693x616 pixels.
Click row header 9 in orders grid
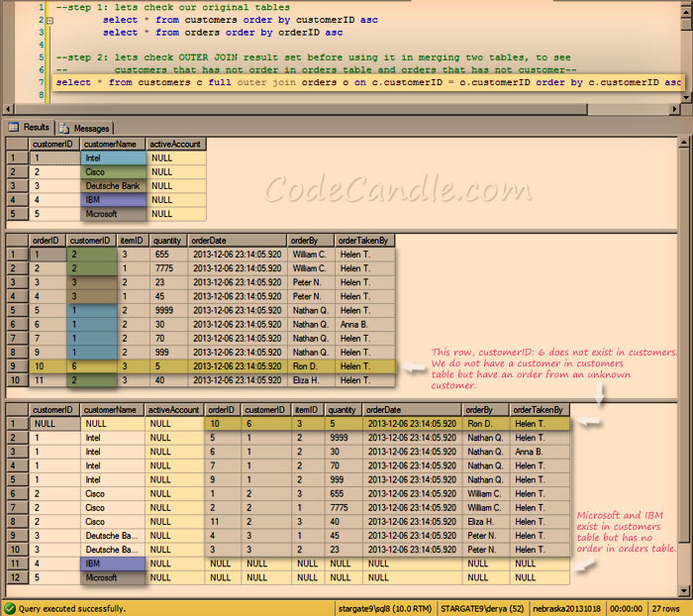[x=17, y=366]
